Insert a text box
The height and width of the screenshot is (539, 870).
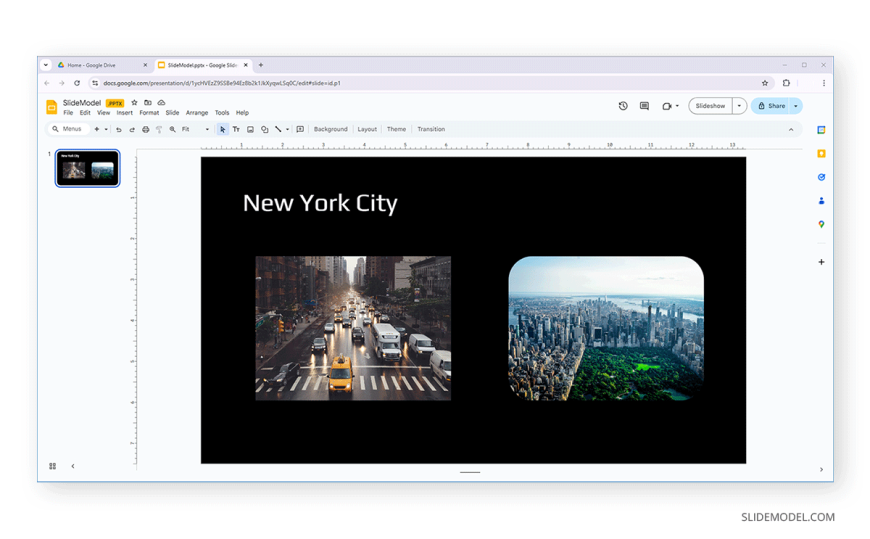click(236, 129)
